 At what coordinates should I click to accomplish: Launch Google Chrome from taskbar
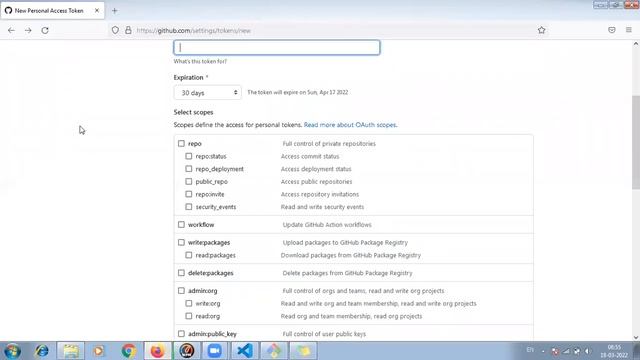pos(129,351)
